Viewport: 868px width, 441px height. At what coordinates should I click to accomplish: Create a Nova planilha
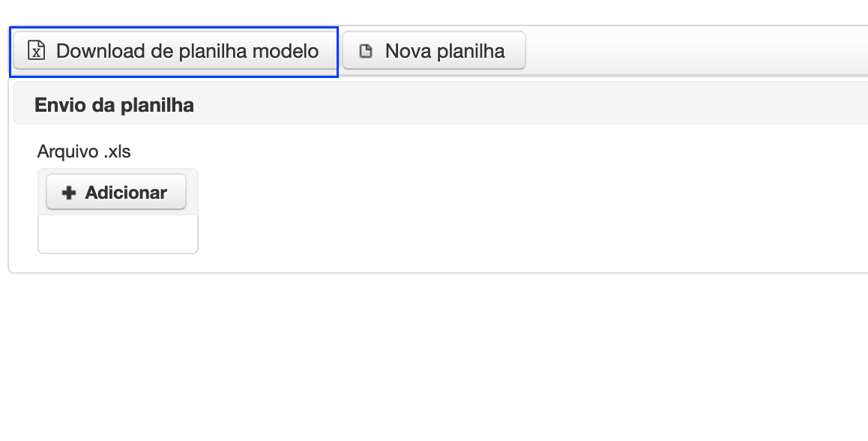click(x=433, y=50)
